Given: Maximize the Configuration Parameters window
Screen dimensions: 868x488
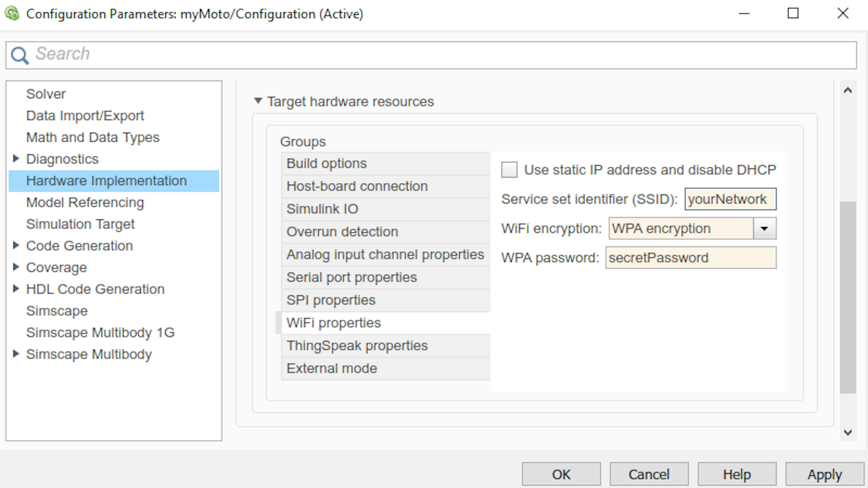Looking at the screenshot, I should pos(793,13).
